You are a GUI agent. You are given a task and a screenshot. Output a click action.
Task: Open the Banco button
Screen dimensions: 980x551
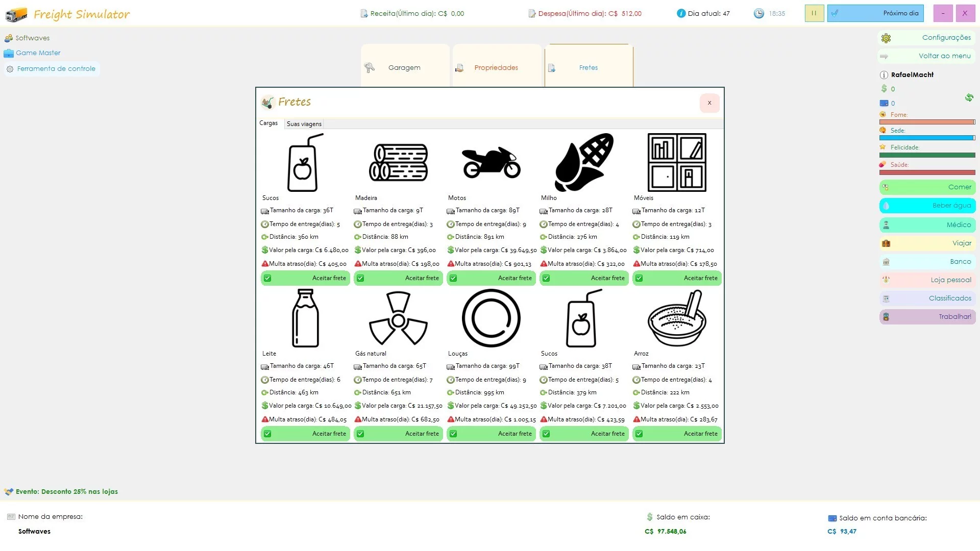coord(927,262)
